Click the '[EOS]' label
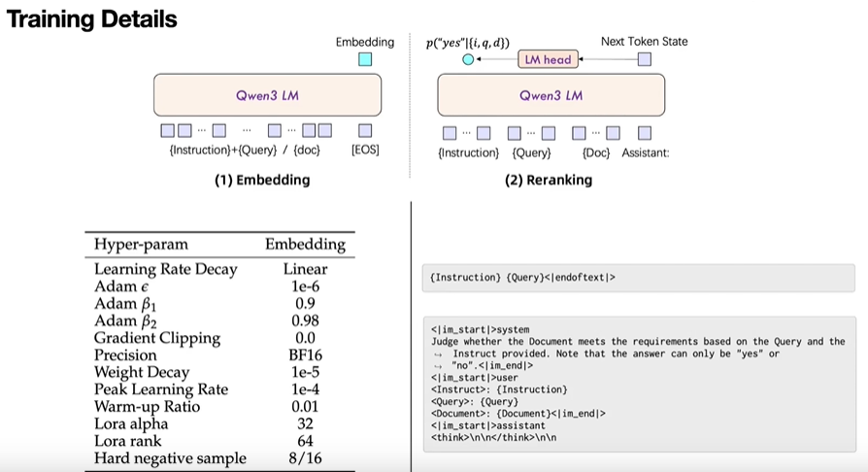The image size is (868, 472). [x=365, y=151]
